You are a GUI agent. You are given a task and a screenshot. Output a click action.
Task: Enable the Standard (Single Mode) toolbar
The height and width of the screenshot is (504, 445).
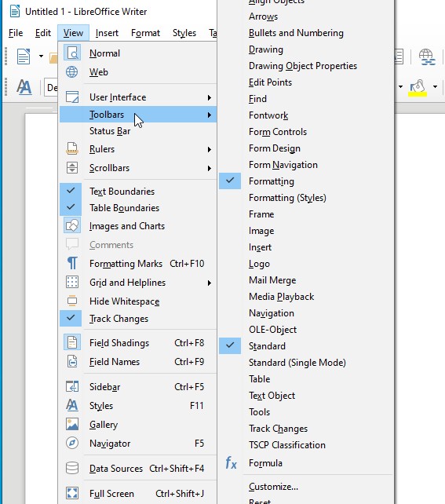pos(305,362)
